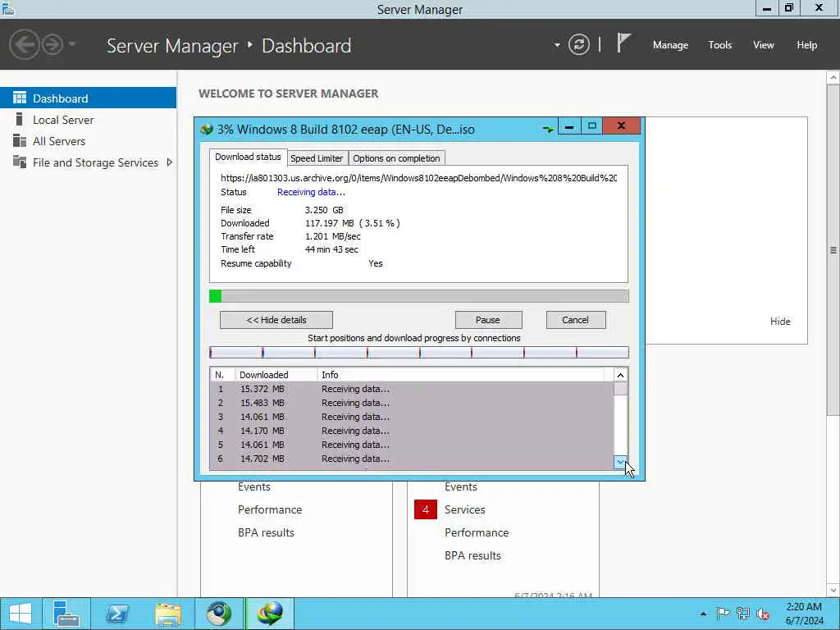Open BPA results in the left tile
The width and height of the screenshot is (840, 630).
click(267, 532)
